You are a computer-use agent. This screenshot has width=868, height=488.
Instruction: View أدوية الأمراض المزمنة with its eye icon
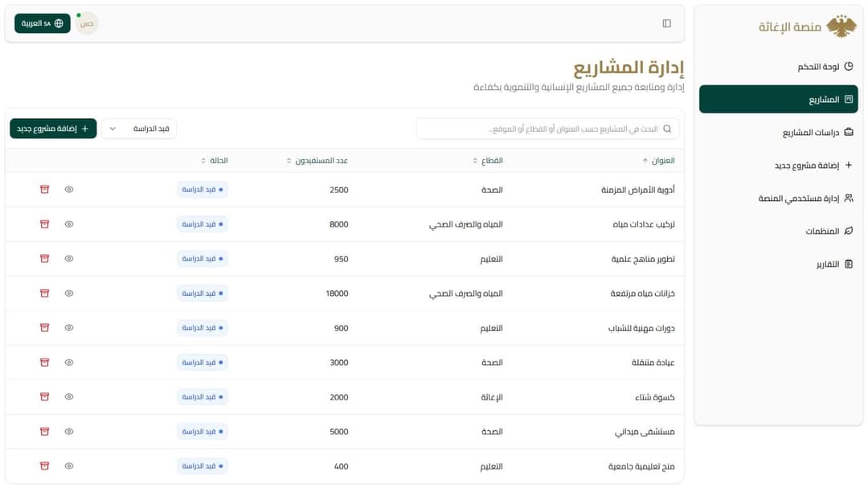tap(68, 190)
